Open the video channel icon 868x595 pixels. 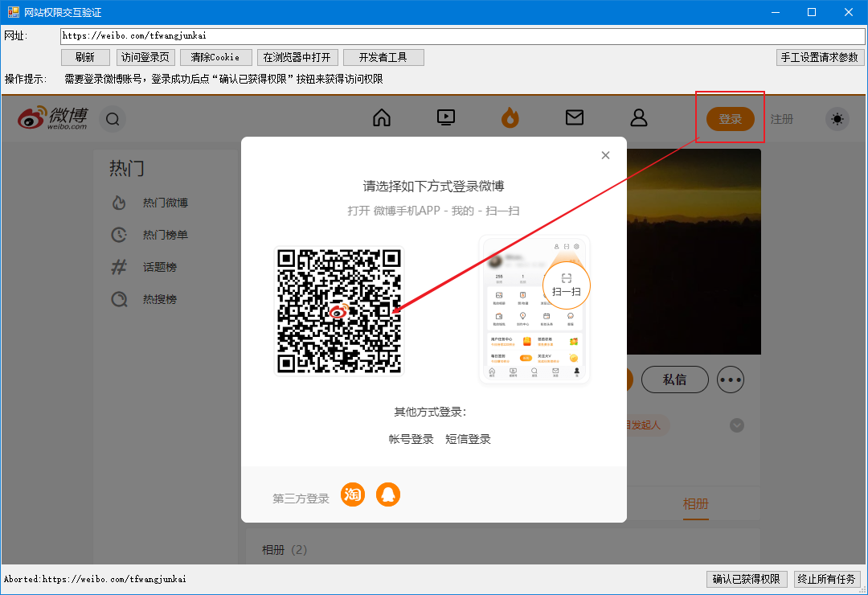point(445,117)
